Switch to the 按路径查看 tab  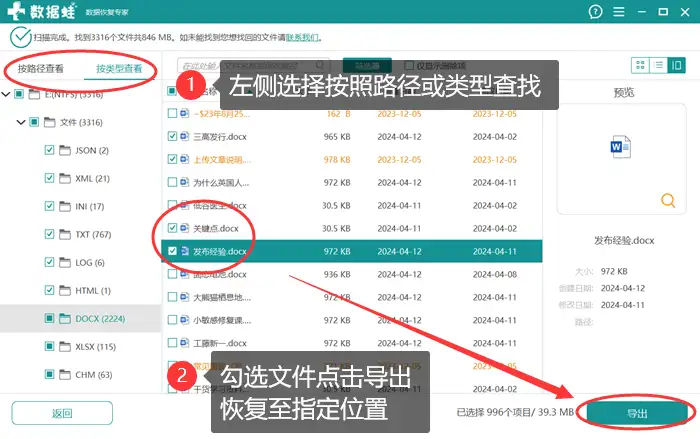coord(41,69)
